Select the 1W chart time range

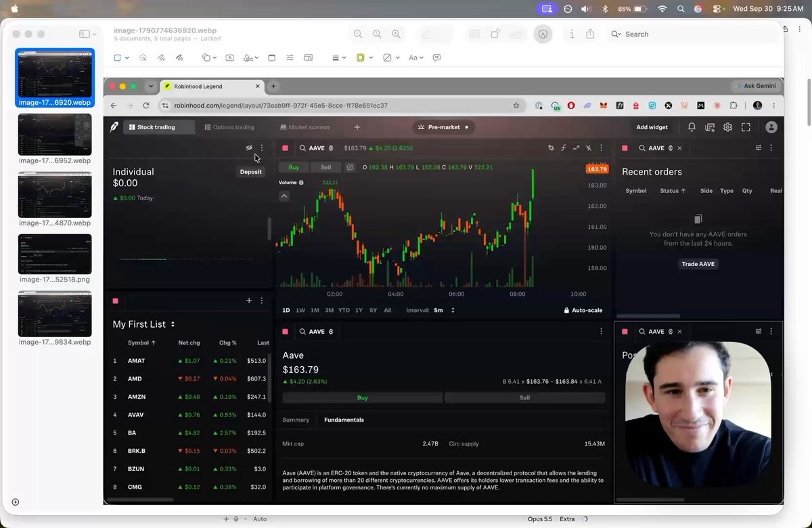pos(300,310)
